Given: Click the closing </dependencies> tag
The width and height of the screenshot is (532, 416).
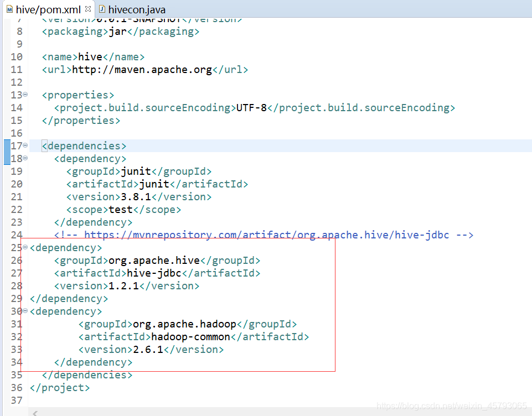Looking at the screenshot, I should point(87,375).
